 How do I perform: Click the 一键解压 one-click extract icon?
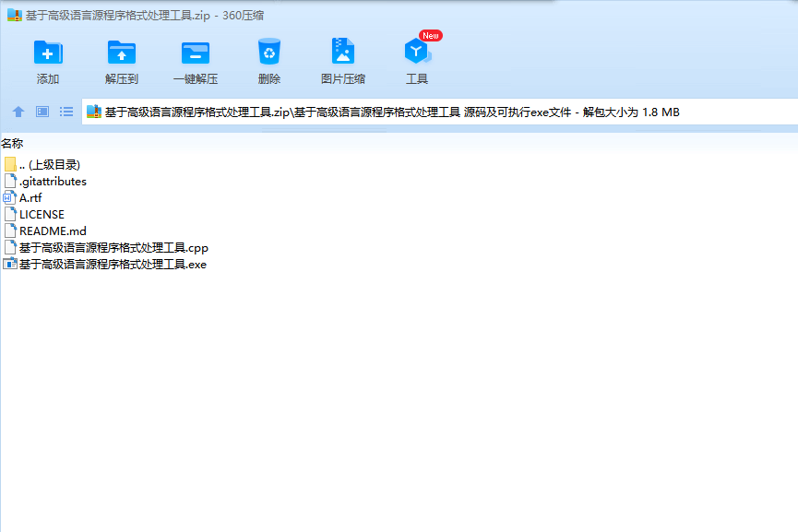(x=196, y=53)
